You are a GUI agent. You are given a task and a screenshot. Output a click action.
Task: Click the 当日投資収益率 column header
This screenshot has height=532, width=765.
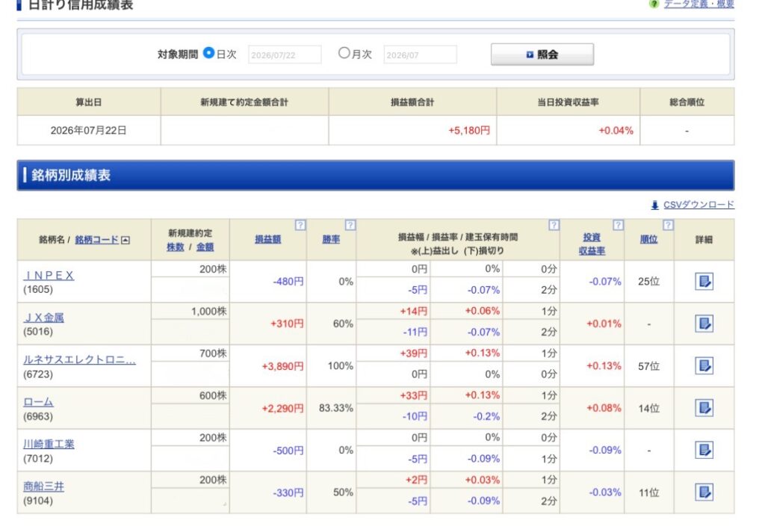[x=568, y=102]
